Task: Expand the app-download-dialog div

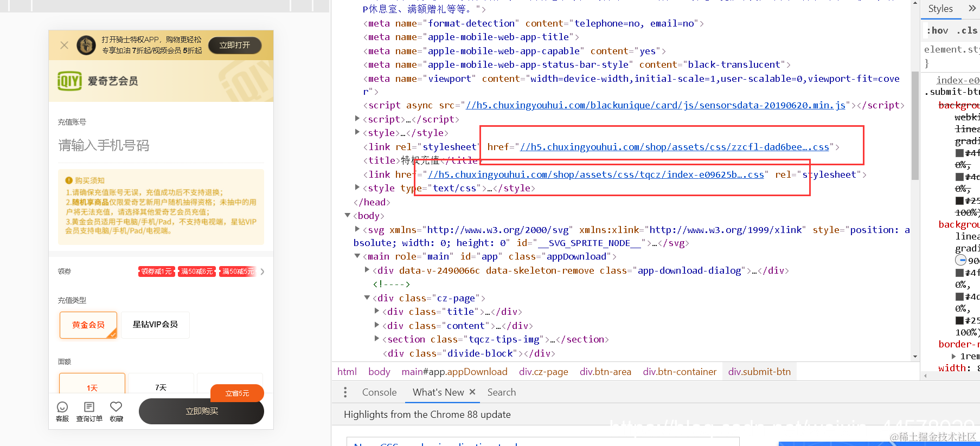Action: 367,269
